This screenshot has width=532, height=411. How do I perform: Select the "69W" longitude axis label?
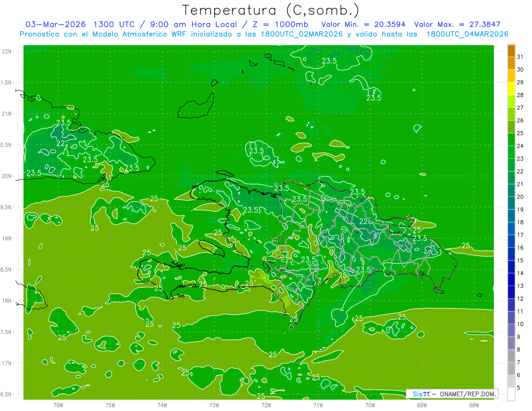click(x=422, y=405)
